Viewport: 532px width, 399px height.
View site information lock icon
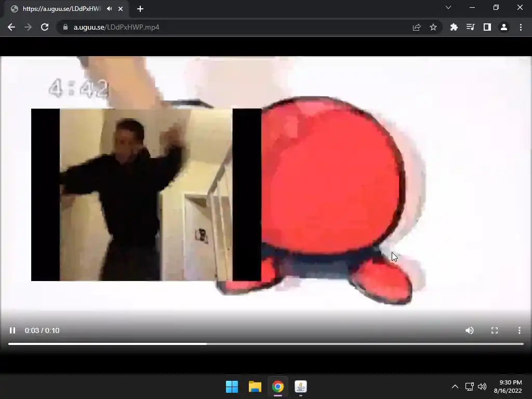(x=65, y=27)
